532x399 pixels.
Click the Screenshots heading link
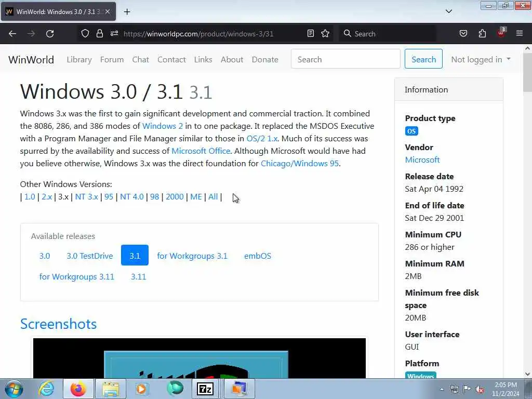point(58,324)
